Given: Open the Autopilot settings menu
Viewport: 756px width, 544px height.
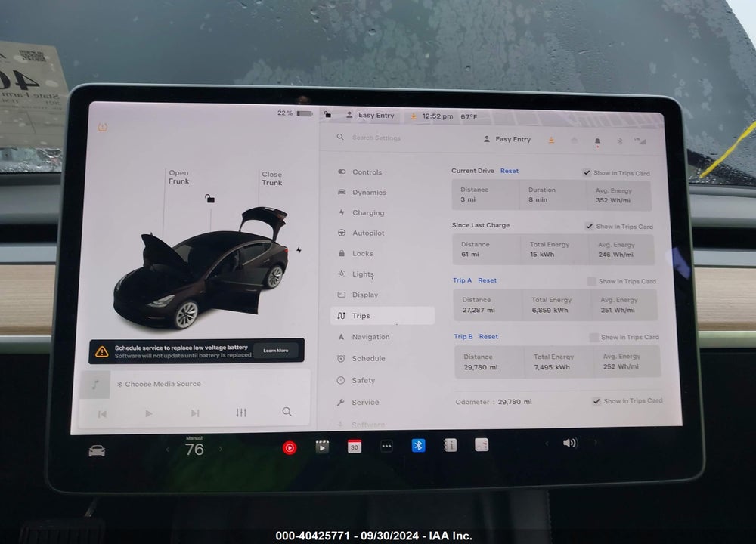Looking at the screenshot, I should pos(361,233).
